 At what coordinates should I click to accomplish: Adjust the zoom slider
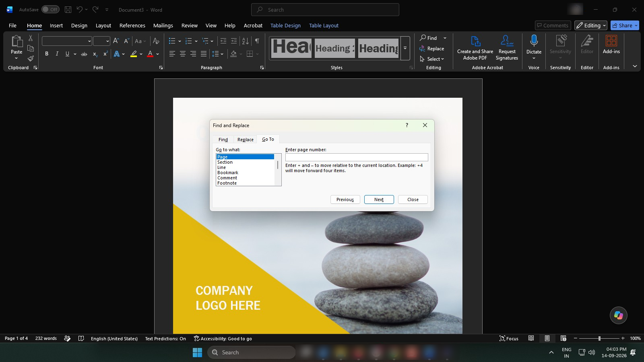(x=599, y=338)
